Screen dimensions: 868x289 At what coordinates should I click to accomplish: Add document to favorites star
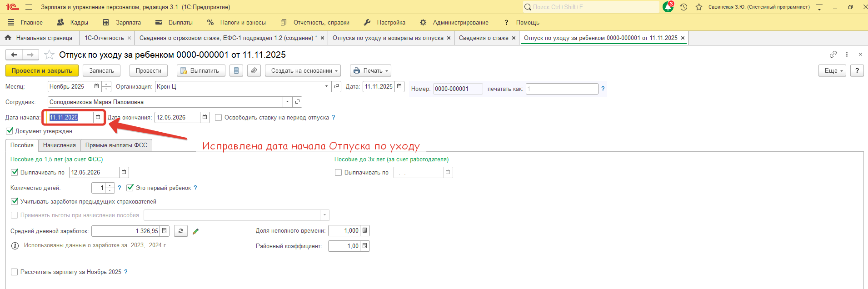tap(49, 55)
